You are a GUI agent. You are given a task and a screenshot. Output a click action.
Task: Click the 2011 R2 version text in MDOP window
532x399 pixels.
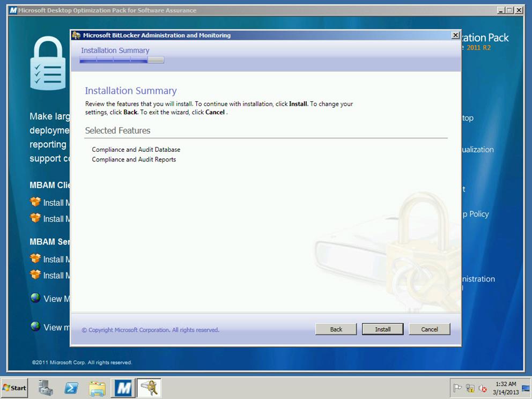point(479,48)
